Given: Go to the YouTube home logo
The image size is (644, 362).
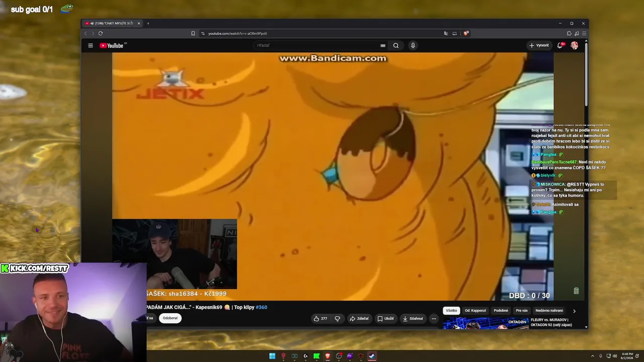Looking at the screenshot, I should point(112,45).
